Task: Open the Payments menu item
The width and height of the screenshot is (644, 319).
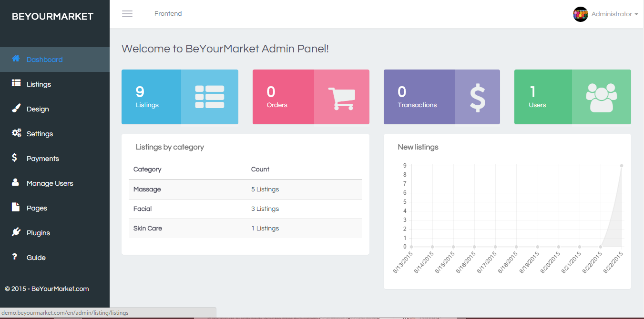Action: click(x=55, y=159)
